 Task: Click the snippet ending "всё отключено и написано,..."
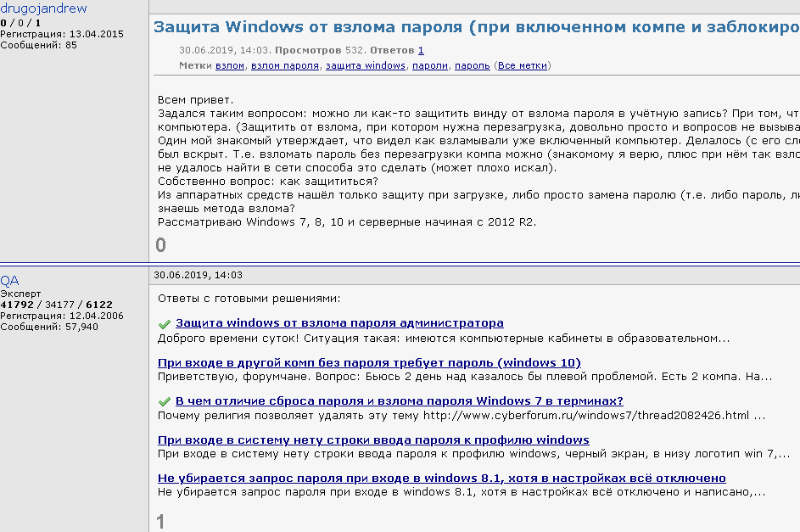462,492
